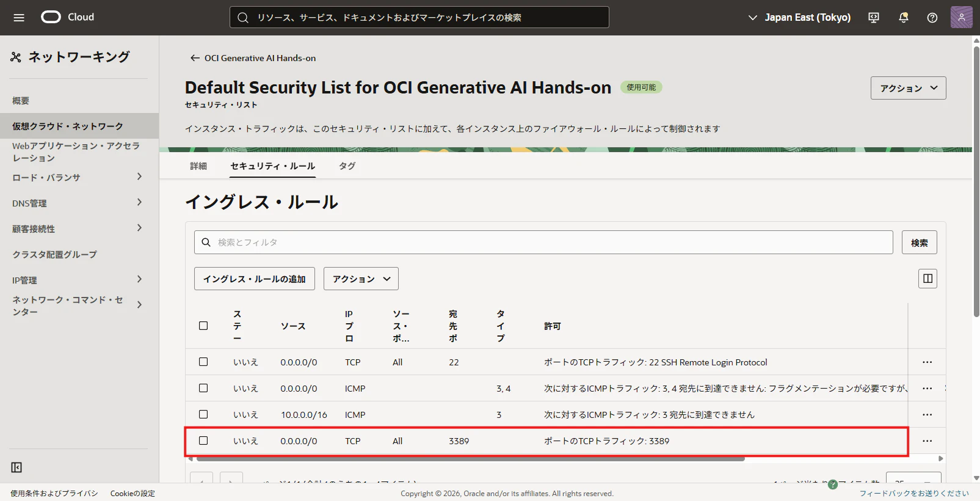Check the 10.0.0.0/16 ICMP rule checkbox
The image size is (980, 501).
pyautogui.click(x=203, y=414)
